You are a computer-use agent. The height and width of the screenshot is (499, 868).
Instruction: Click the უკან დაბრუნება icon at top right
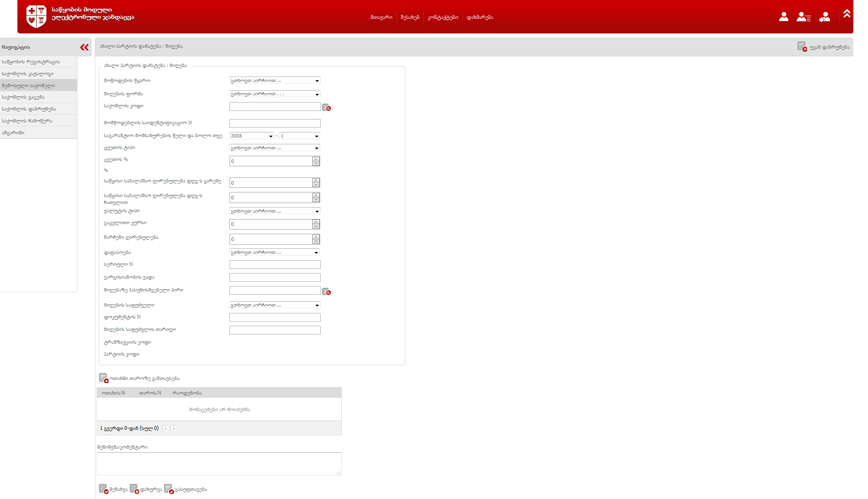[x=802, y=46]
